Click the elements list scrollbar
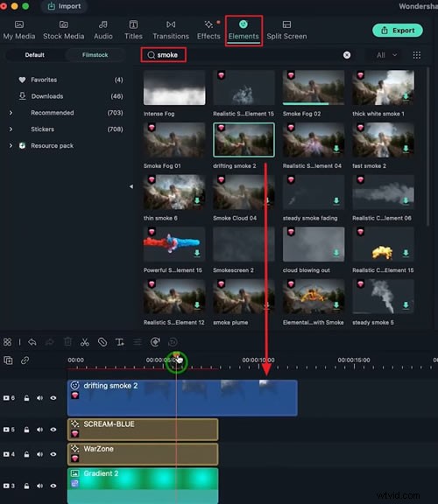 tap(427, 146)
